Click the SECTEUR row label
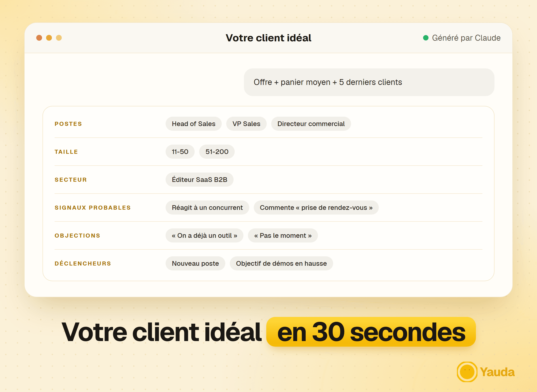Image resolution: width=537 pixels, height=392 pixels. pos(71,180)
